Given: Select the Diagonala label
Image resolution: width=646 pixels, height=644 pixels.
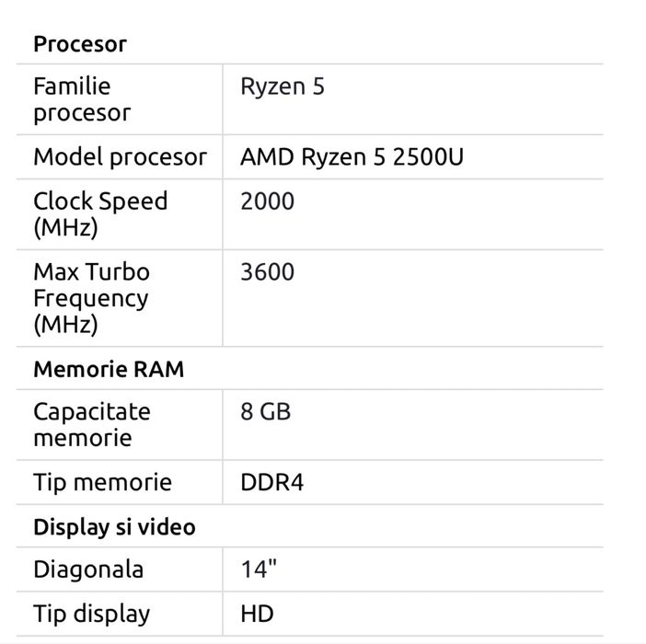Looking at the screenshot, I should (88, 569).
